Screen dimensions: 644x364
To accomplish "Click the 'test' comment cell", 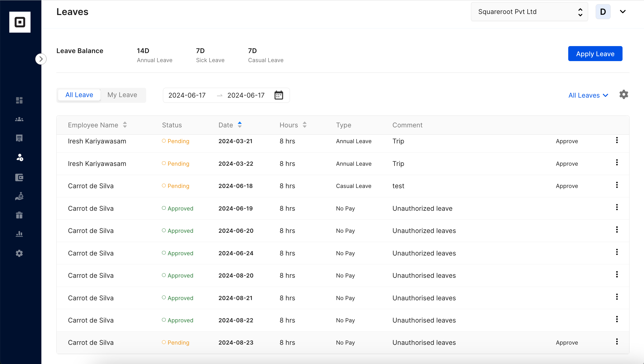I will 398,186.
